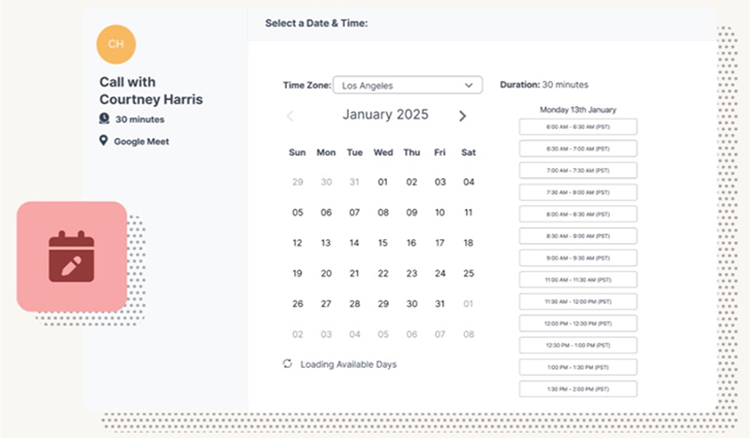Open the Time Zone dropdown showing Los Angeles

click(x=407, y=86)
